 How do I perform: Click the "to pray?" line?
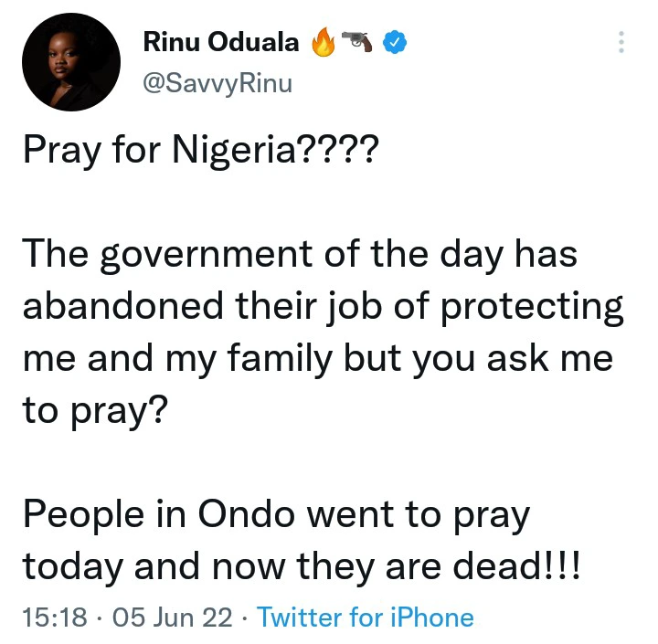pyautogui.click(x=93, y=411)
